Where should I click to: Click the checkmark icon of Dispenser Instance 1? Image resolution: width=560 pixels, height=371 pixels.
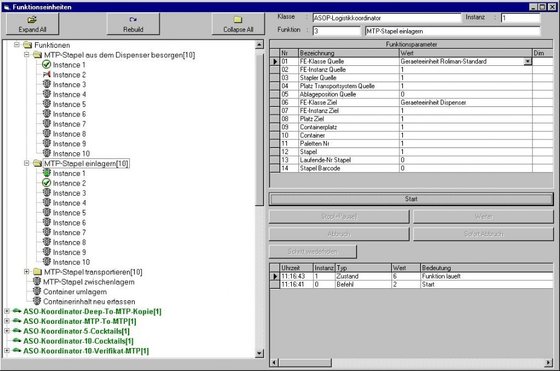(x=46, y=65)
